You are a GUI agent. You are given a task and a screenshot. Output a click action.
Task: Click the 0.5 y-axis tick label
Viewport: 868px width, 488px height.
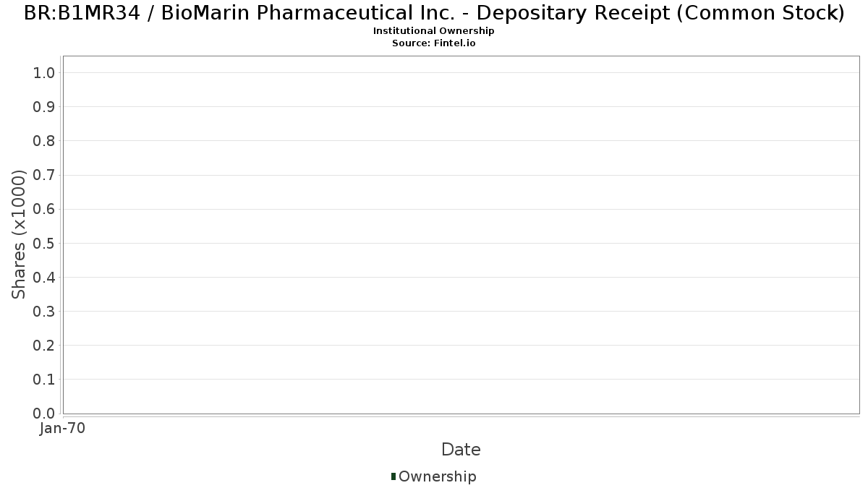pos(44,243)
